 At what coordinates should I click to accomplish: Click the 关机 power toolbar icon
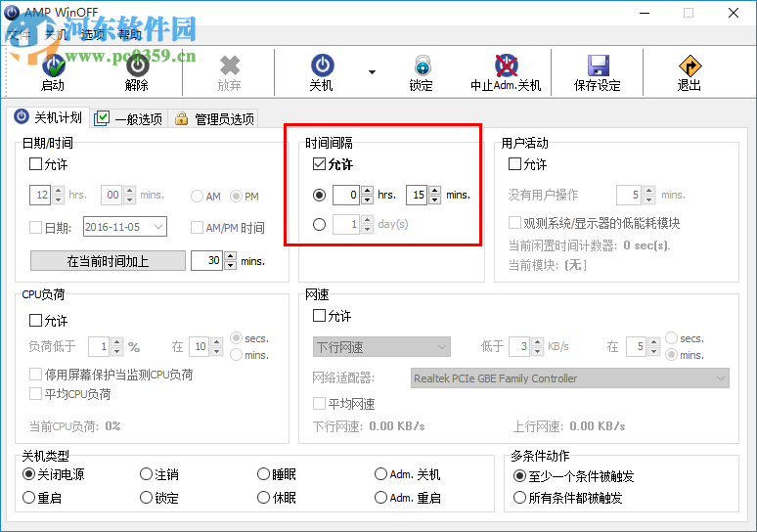(322, 66)
